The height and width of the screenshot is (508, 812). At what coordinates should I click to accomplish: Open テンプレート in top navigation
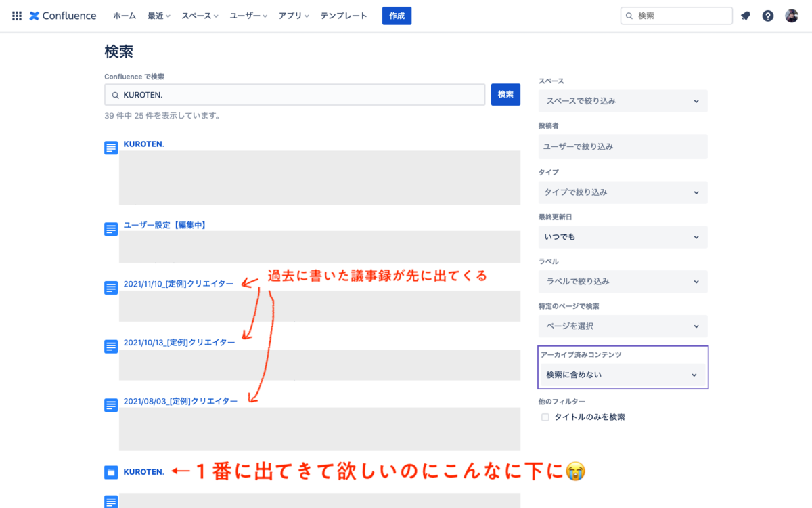coord(344,16)
